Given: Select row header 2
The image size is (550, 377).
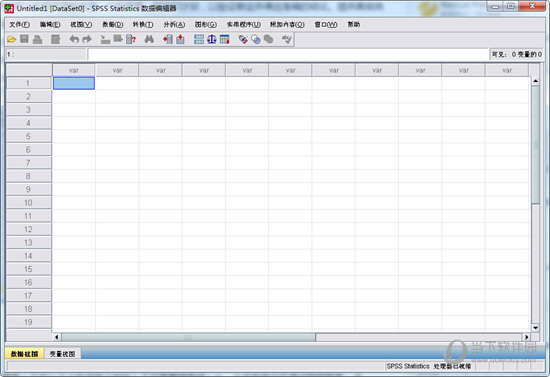Looking at the screenshot, I should coord(28,96).
